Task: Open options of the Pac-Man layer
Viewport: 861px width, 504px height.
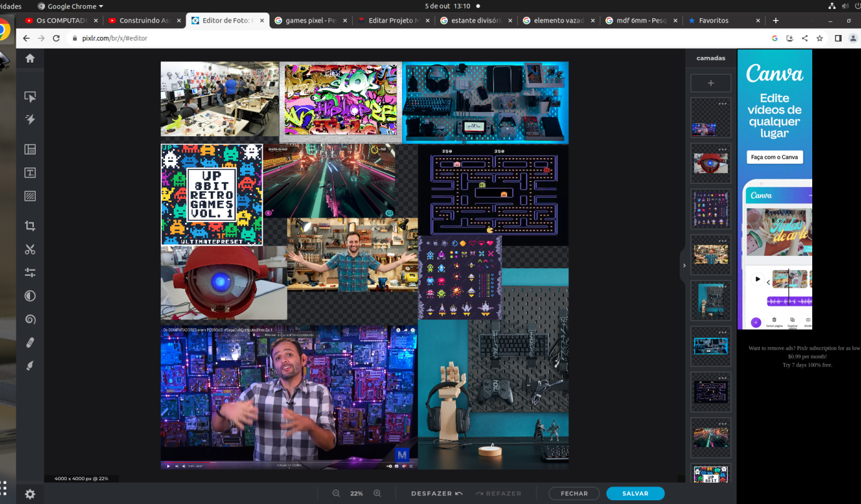Action: (722, 378)
